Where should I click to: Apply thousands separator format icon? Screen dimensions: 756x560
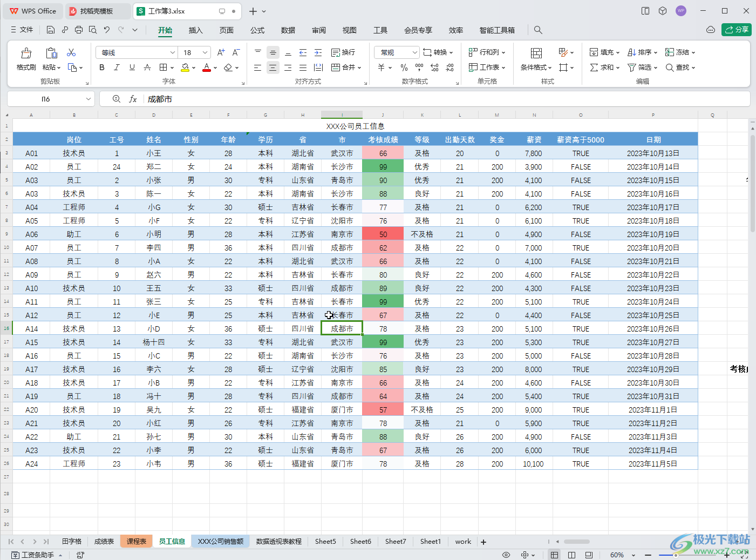pyautogui.click(x=419, y=68)
